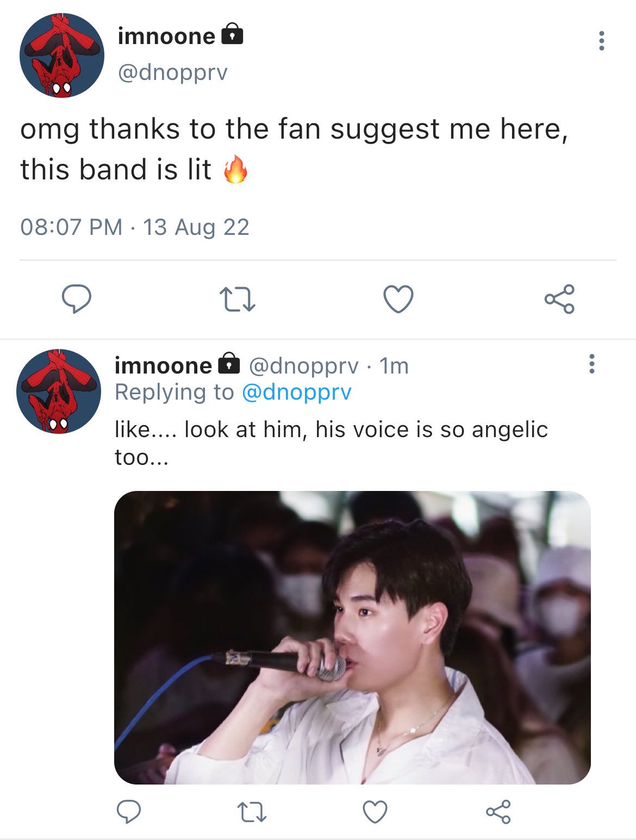The height and width of the screenshot is (840, 636).
Task: Open Spider-Man avatar on the reply tweet
Action: 59,391
